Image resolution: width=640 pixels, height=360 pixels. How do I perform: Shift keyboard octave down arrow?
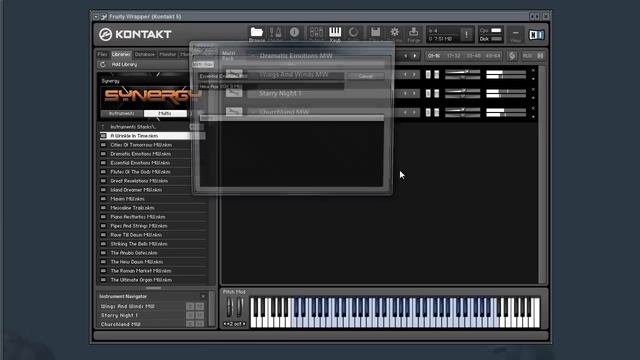225,324
